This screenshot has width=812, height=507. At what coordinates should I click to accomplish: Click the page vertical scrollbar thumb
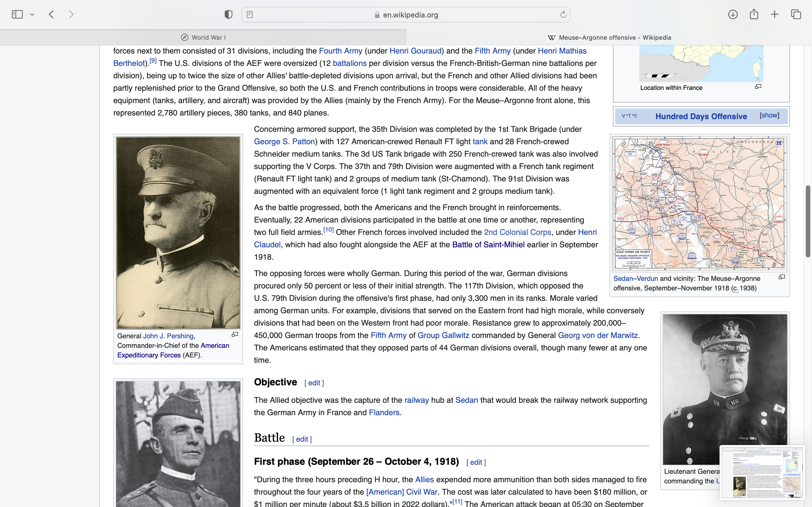coord(808,221)
